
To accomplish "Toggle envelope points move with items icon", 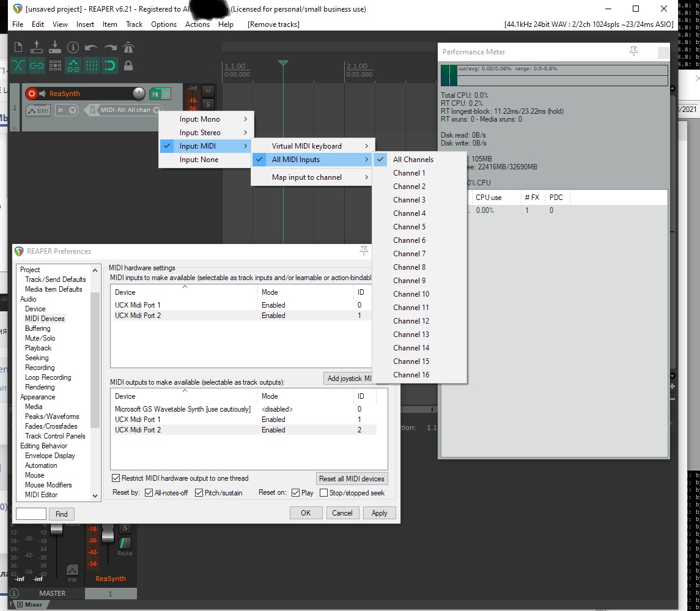I will click(73, 65).
